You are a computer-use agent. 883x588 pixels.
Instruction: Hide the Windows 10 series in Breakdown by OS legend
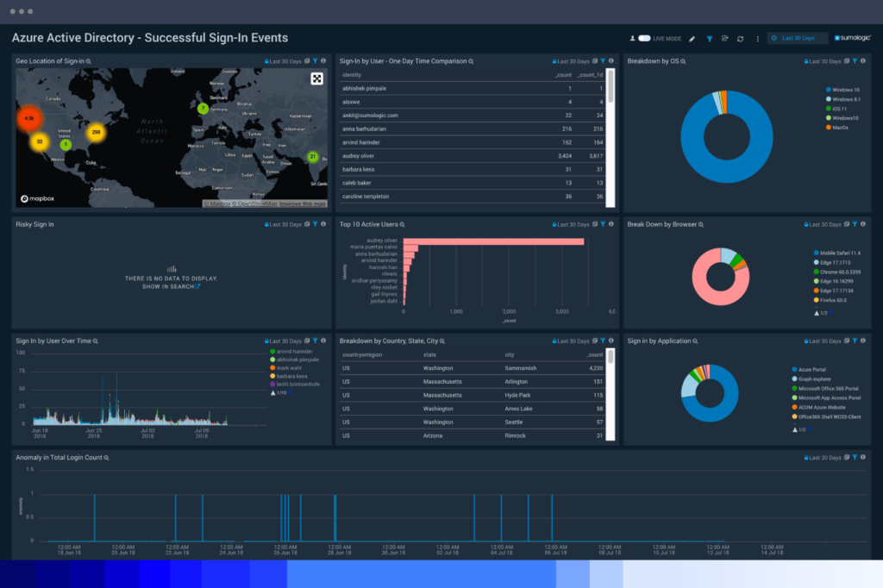click(845, 90)
